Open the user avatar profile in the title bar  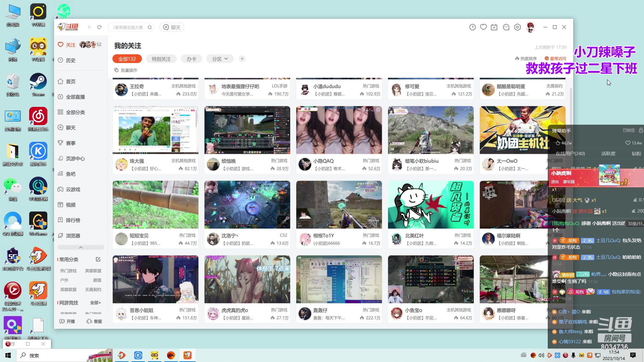pyautogui.click(x=530, y=27)
